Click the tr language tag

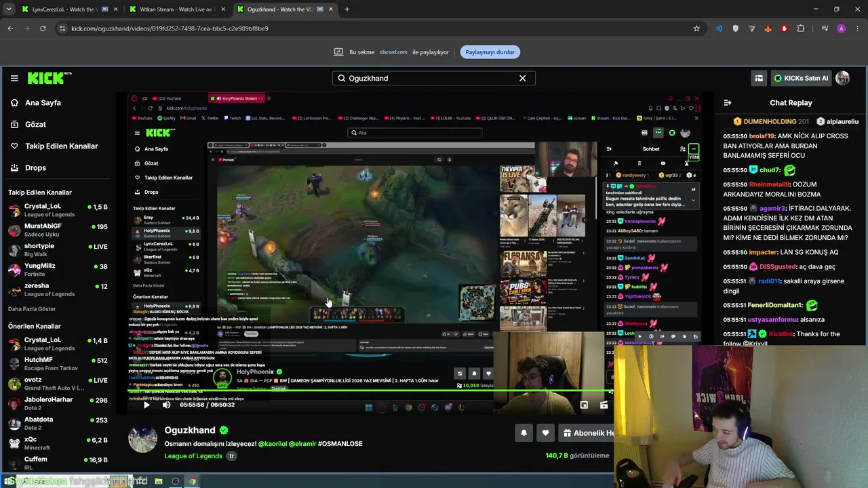(231, 456)
